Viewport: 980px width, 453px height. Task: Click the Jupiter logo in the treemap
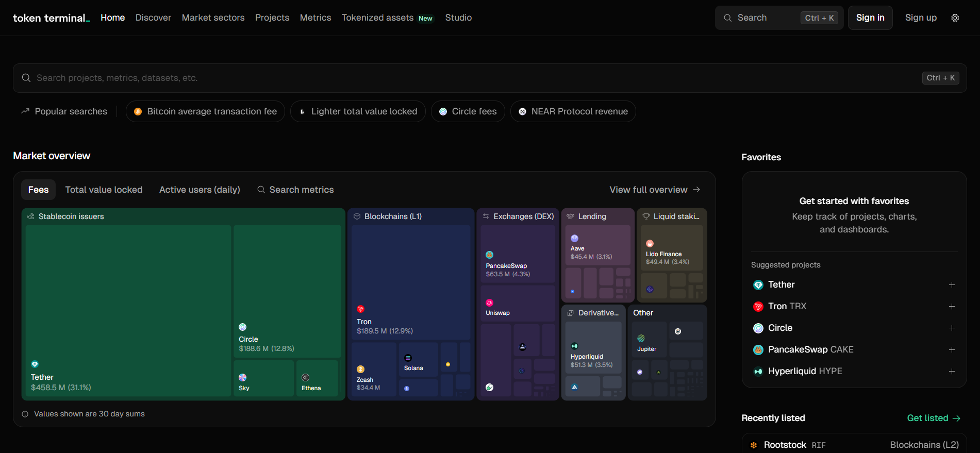(x=641, y=339)
